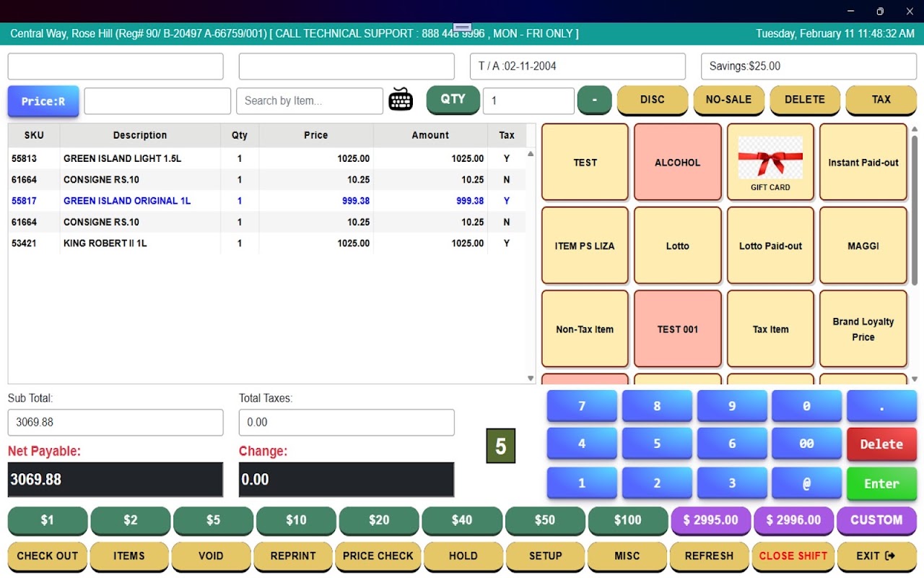This screenshot has width=924, height=578.
Task: Click scroll down arrow of item list
Action: [x=531, y=378]
